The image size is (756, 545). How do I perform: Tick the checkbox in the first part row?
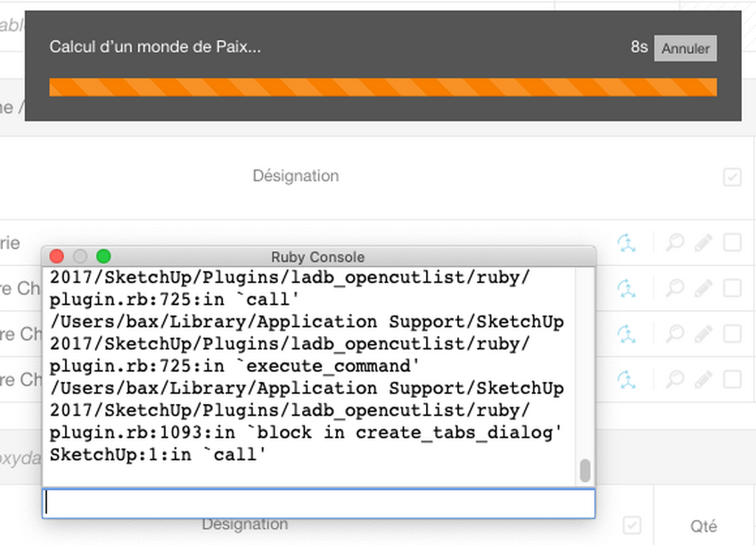pos(732,243)
